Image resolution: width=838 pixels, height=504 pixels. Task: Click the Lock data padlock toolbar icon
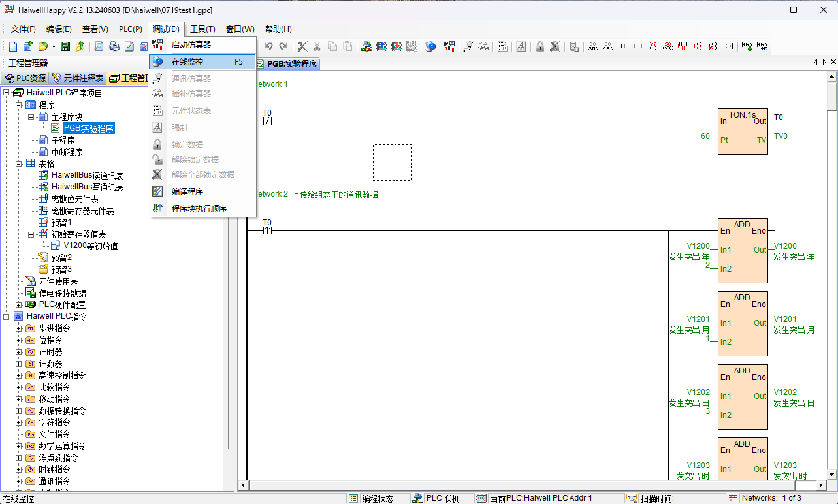click(540, 46)
